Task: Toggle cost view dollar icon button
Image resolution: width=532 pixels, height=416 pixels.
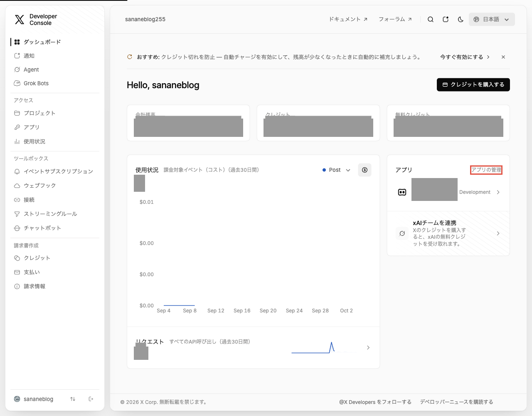Action: (x=365, y=170)
